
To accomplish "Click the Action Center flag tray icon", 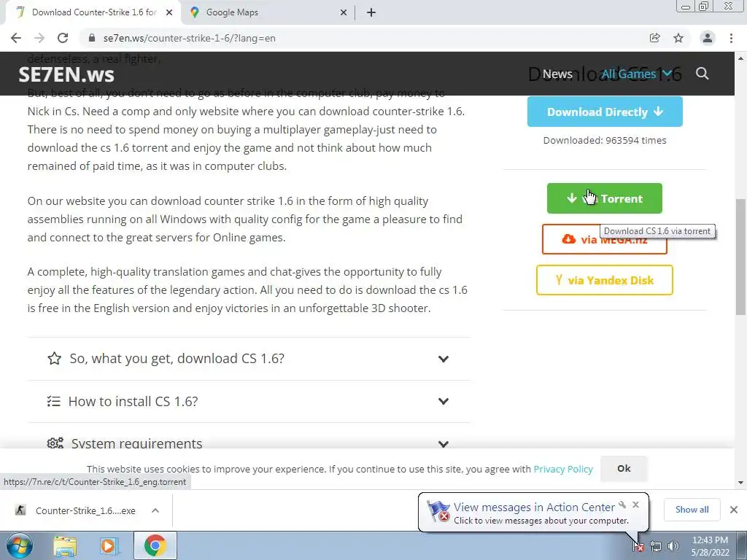I will pyautogui.click(x=638, y=547).
